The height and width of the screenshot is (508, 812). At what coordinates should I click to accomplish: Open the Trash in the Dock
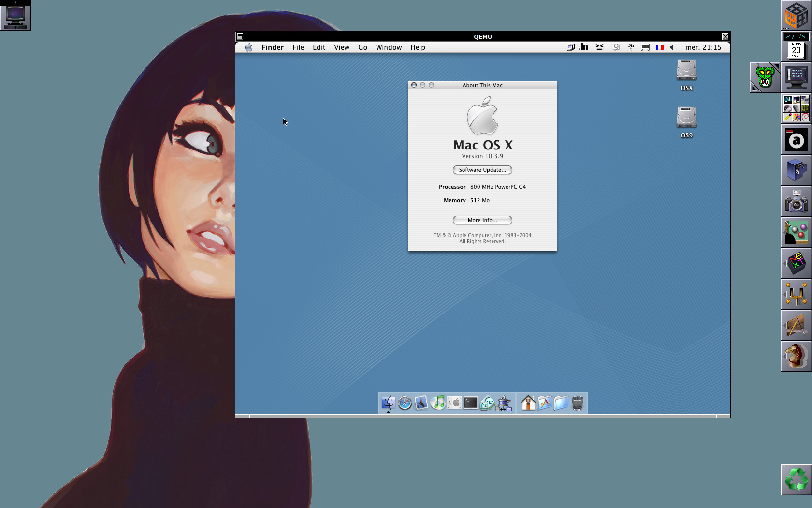[578, 403]
